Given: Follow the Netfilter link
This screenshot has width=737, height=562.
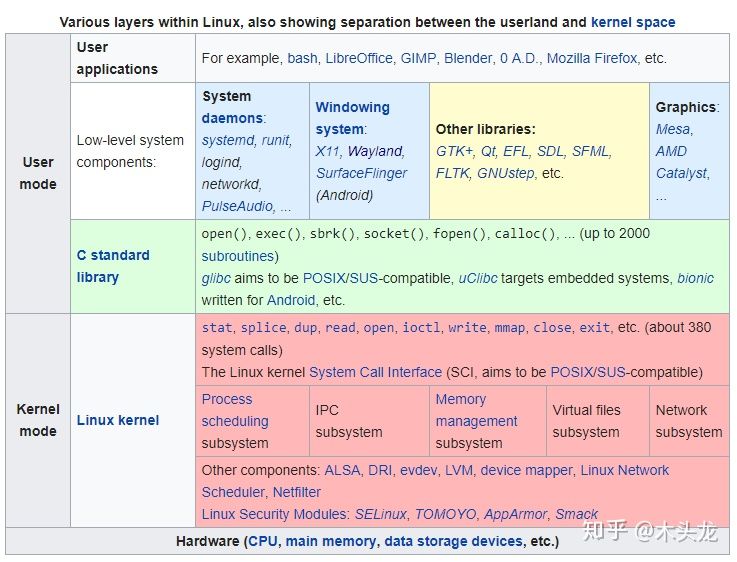Looking at the screenshot, I should (x=297, y=492).
